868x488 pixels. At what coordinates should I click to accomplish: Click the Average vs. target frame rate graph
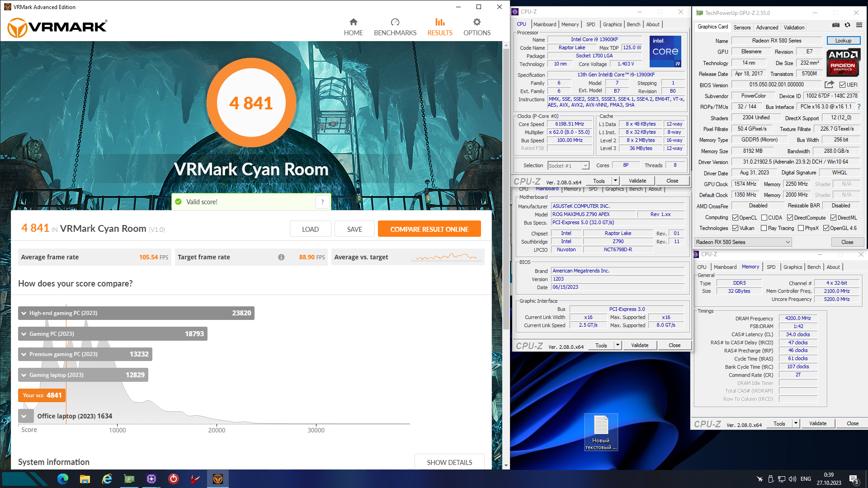tap(446, 257)
